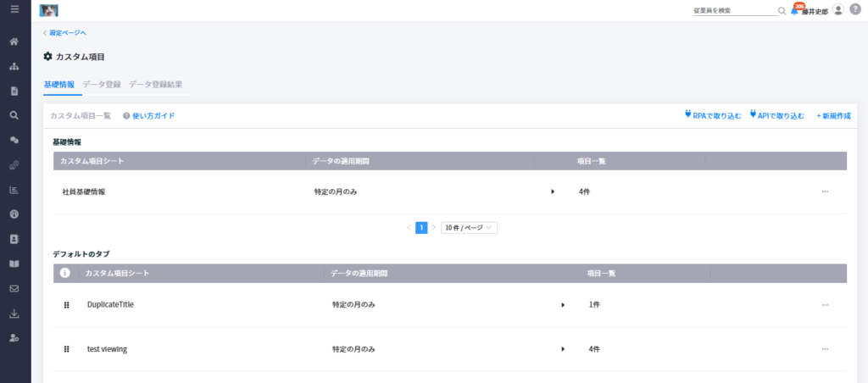Open the hamburger menu in sidebar
Image resolution: width=868 pixels, height=383 pixels.
click(x=15, y=9)
